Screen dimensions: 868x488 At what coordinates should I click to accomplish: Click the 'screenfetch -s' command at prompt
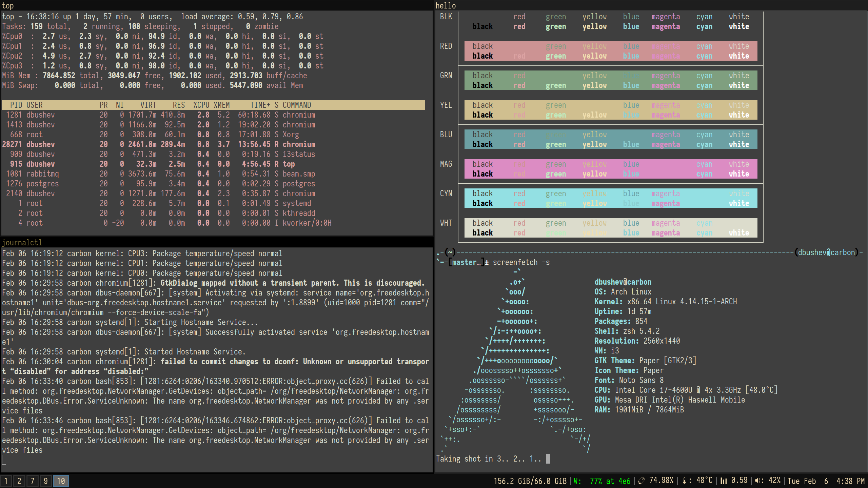(x=521, y=262)
